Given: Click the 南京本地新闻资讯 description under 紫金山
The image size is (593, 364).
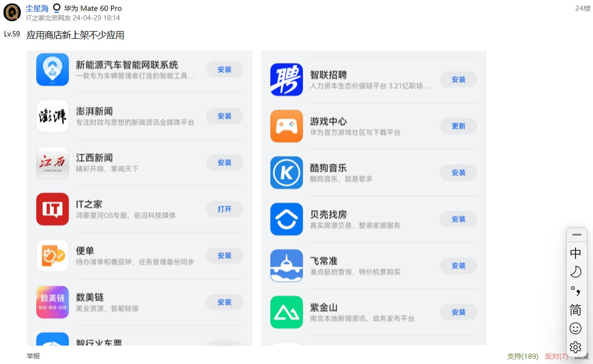Looking at the screenshot, I should [x=362, y=319].
